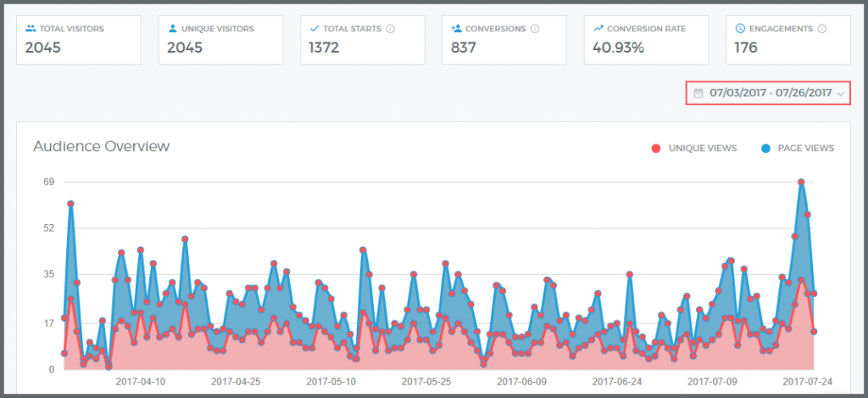
Task: Click the Total Starts checkmark icon
Action: (x=314, y=29)
